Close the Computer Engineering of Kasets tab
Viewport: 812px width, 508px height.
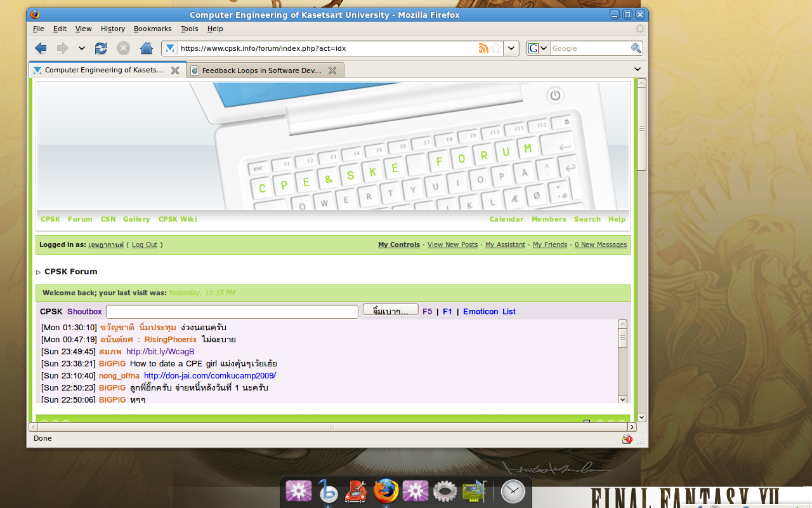[x=175, y=70]
